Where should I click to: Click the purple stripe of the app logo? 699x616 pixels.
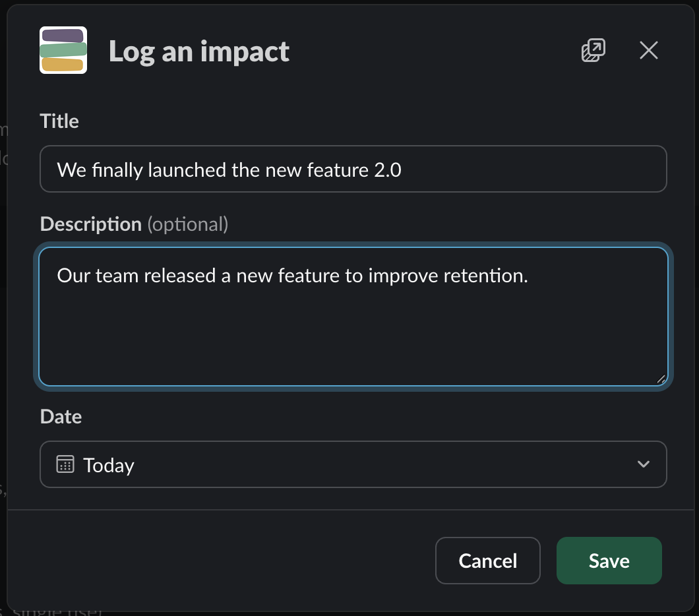click(63, 36)
